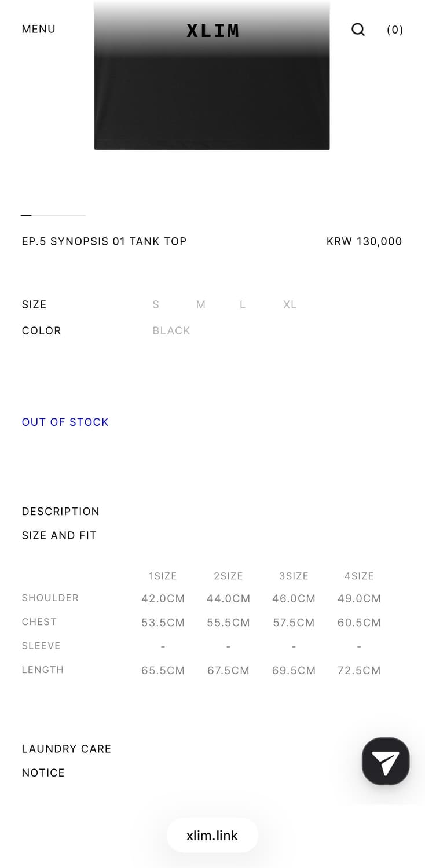This screenshot has height=868, width=425.
Task: Expand the LAUNDRY CARE section
Action: click(x=67, y=749)
